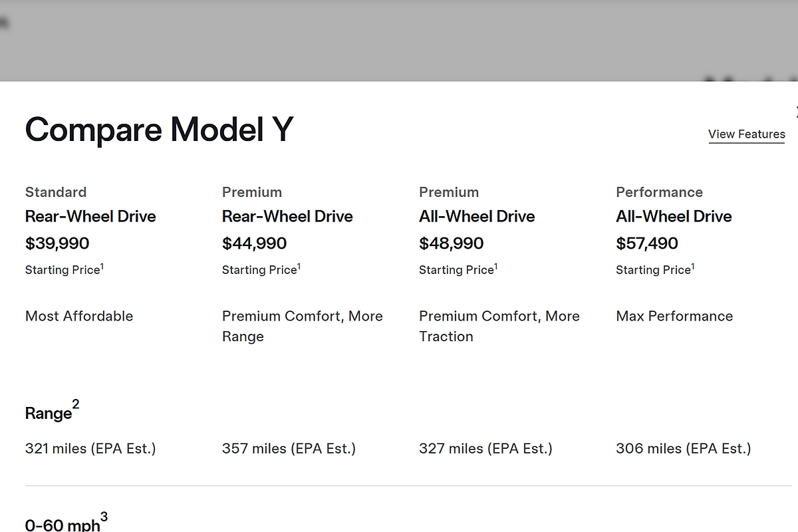This screenshot has height=532, width=798.
Task: Select the Premium Rear-Wheel Drive heading
Action: [x=287, y=216]
